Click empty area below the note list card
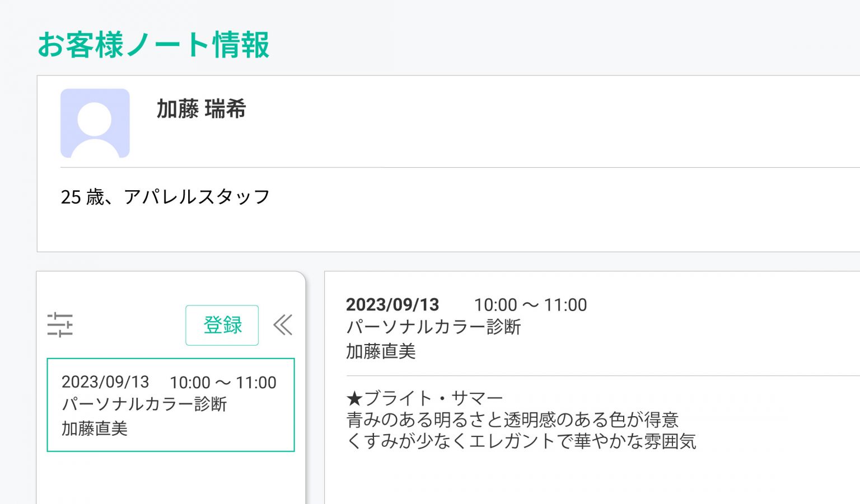Viewport: 860px width, 504px height. click(x=171, y=478)
